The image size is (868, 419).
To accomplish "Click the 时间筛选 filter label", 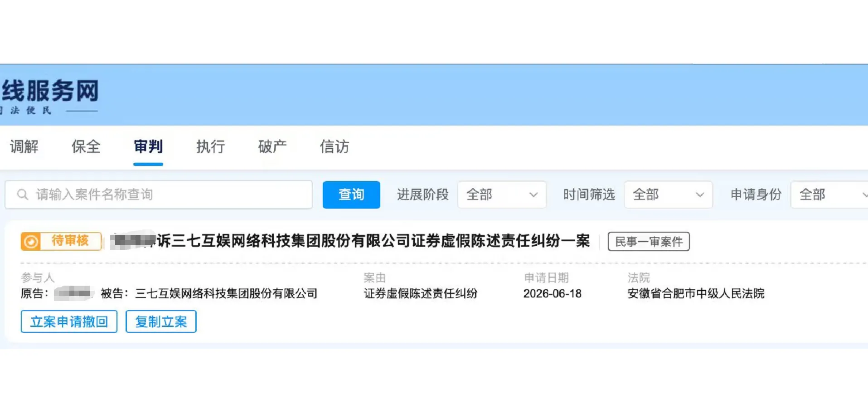I will pyautogui.click(x=589, y=195).
